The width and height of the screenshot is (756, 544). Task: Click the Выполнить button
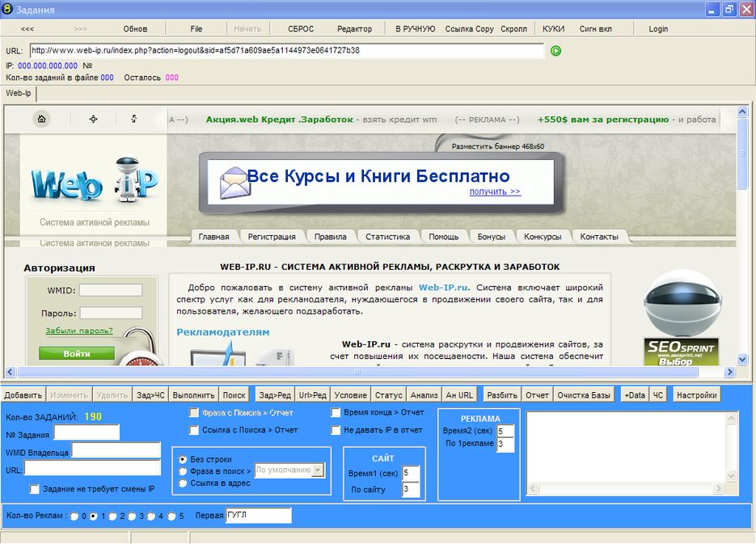click(193, 395)
